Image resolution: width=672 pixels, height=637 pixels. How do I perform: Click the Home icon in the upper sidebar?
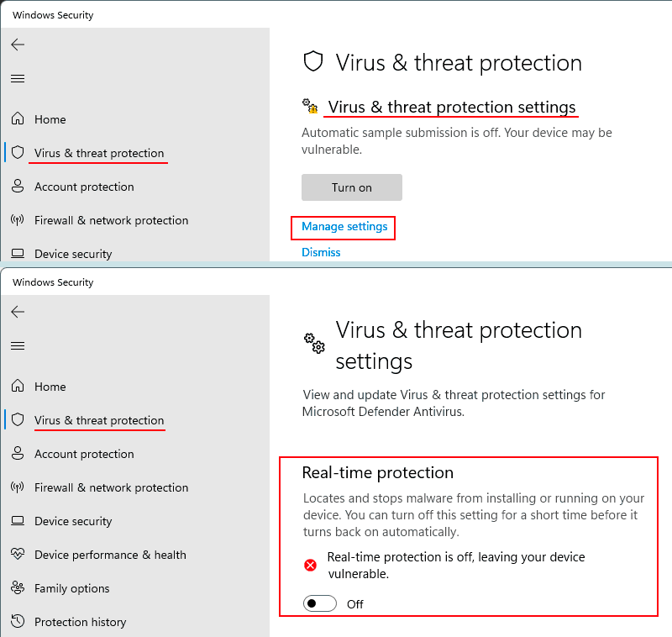[18, 118]
